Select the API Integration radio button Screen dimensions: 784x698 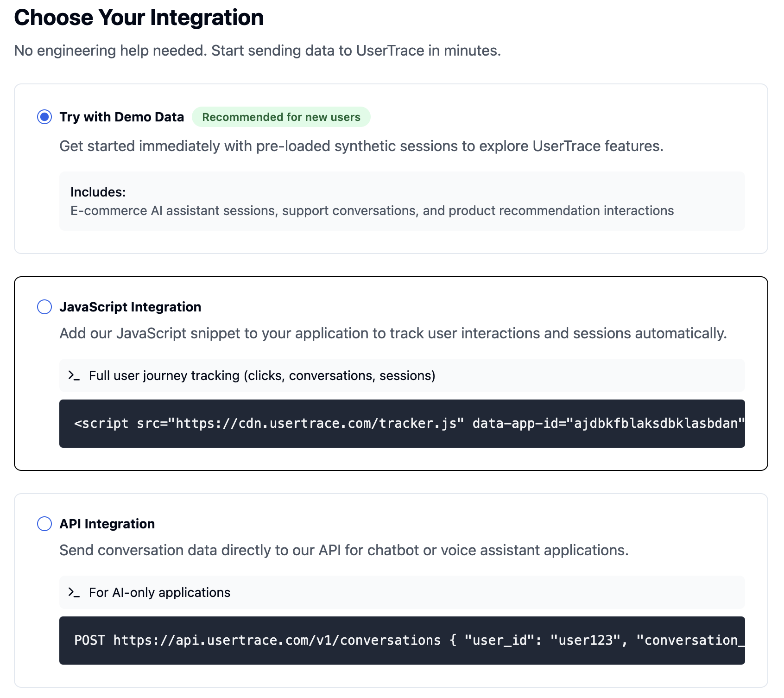[44, 524]
